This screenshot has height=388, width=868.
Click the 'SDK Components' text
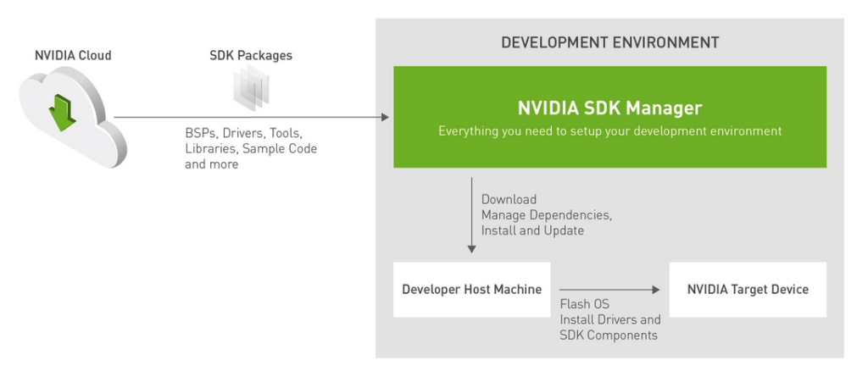click(x=609, y=335)
